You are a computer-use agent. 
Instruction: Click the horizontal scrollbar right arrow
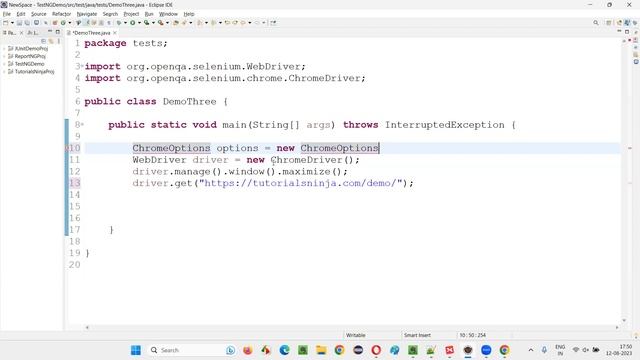617,327
